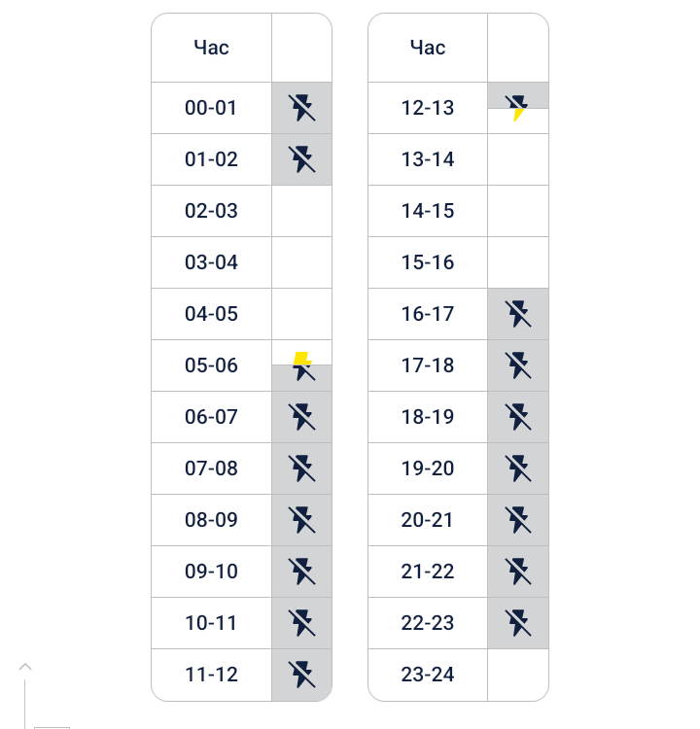Click the empty status cell for 23-24

click(518, 675)
